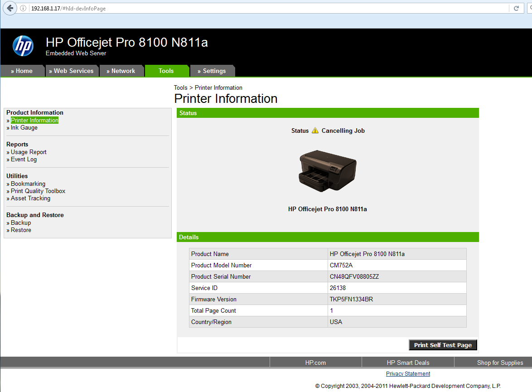Open Printer Information in the sidebar

pyautogui.click(x=34, y=120)
